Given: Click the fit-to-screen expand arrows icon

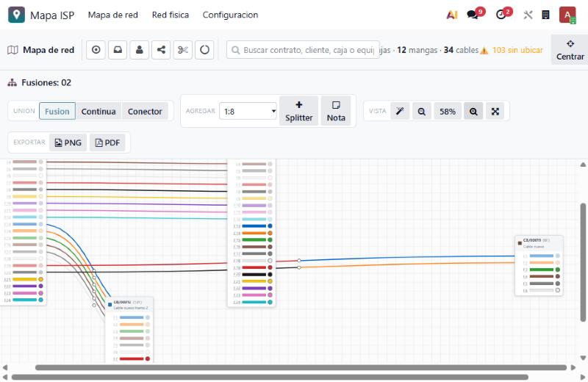Looking at the screenshot, I should pos(495,112).
